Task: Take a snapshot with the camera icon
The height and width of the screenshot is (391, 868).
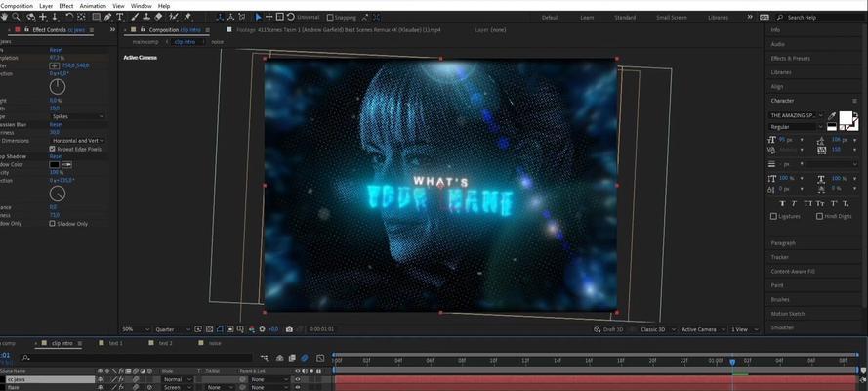Action: click(289, 329)
